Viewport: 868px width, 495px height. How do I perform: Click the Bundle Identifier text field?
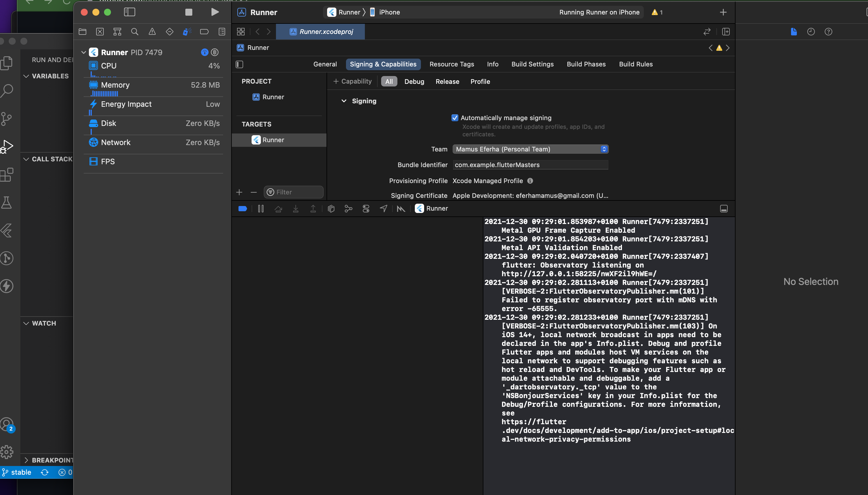pyautogui.click(x=530, y=165)
